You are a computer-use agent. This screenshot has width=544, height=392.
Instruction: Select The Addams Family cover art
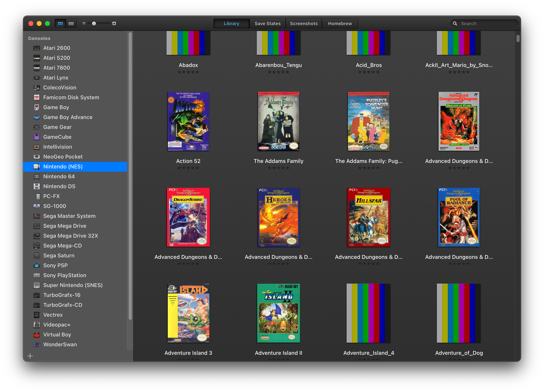coord(278,121)
